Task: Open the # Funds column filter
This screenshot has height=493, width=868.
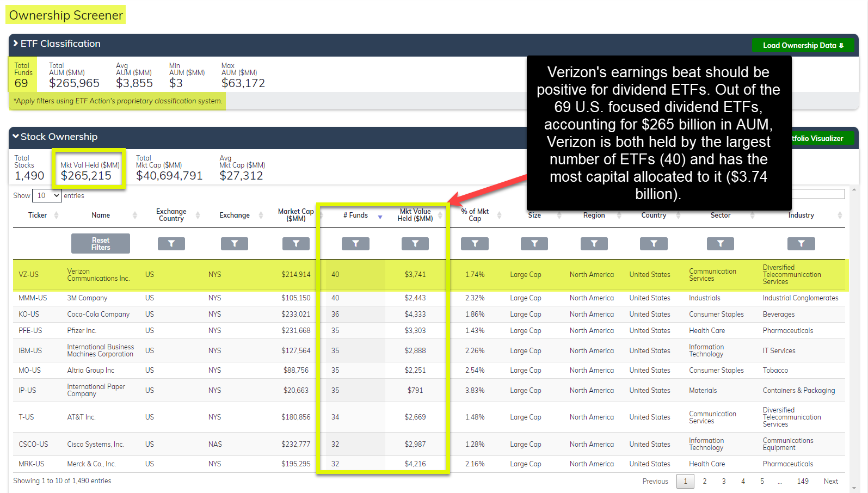Action: 355,244
